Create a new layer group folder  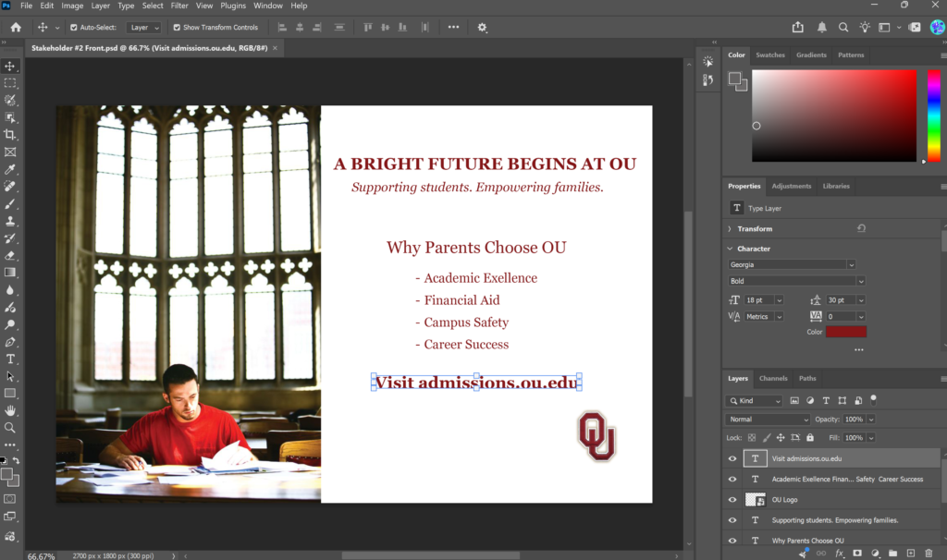(x=892, y=553)
